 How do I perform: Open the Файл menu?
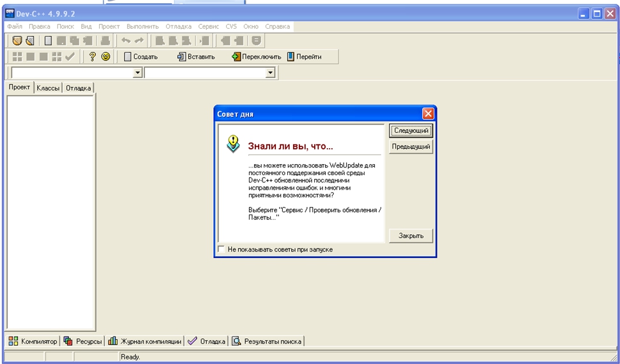(x=15, y=27)
